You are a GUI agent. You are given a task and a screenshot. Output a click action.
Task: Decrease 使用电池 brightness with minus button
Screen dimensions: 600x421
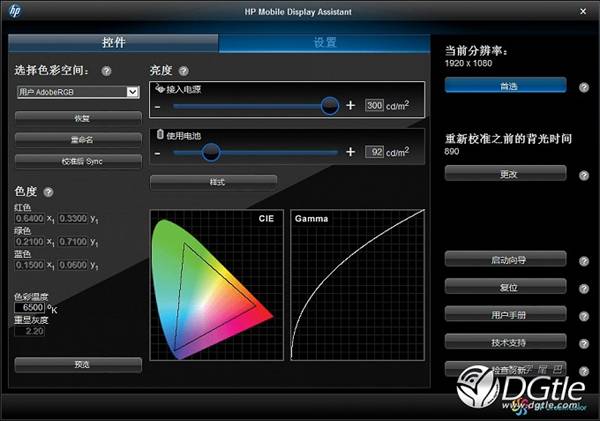pyautogui.click(x=158, y=153)
